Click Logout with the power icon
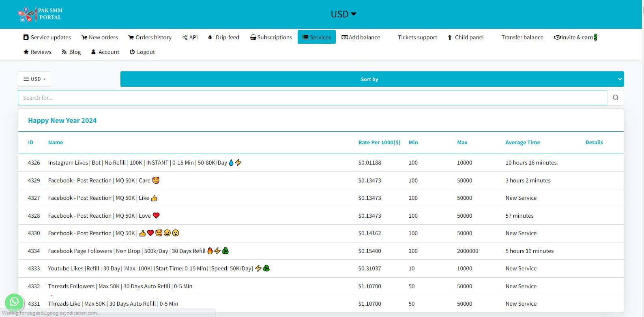 (142, 52)
